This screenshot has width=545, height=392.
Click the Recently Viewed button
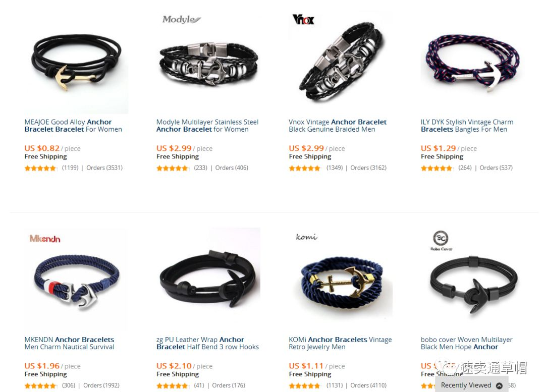471,385
